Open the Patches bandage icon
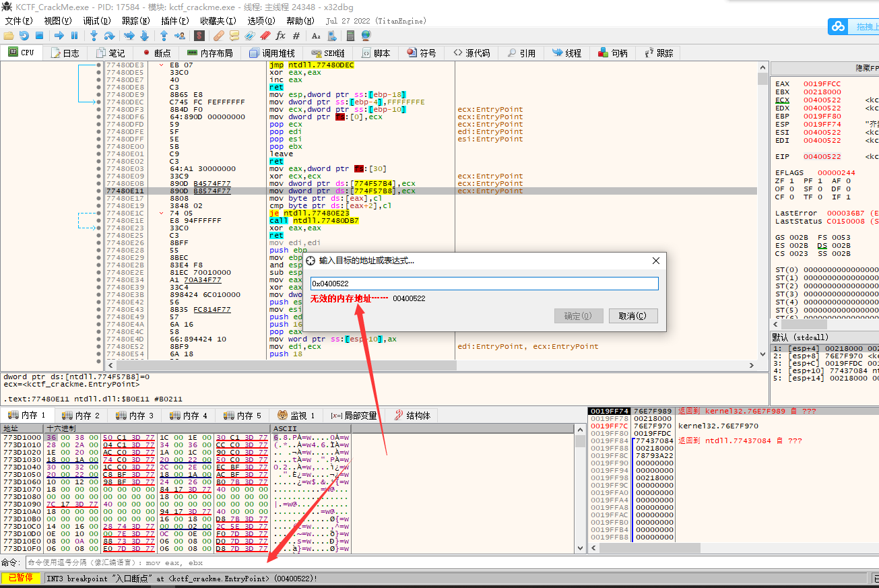Image resolution: width=879 pixels, height=588 pixels. (x=219, y=35)
